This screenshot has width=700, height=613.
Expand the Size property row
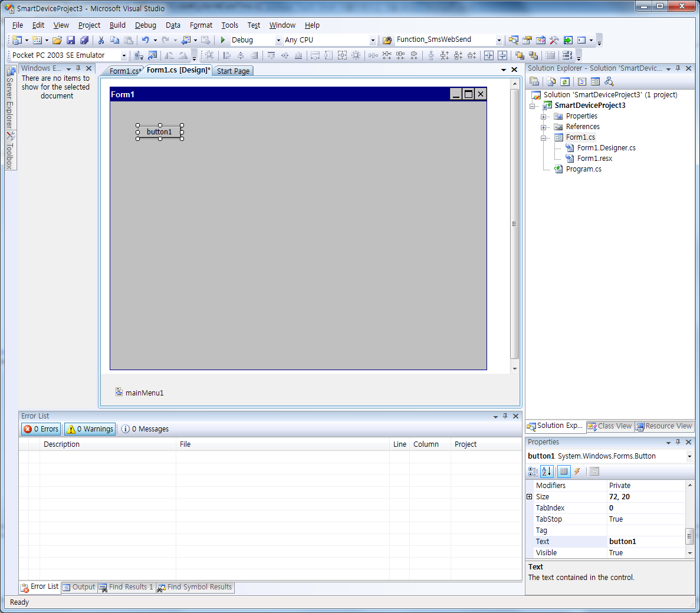529,497
